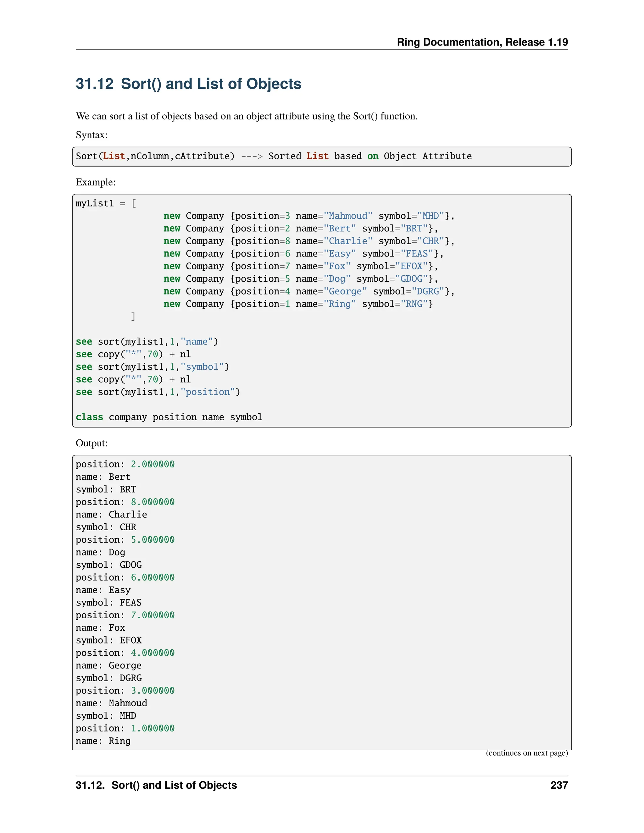Click output line 'position: 7.000000'
The width and height of the screenshot is (644, 833).
(125, 615)
